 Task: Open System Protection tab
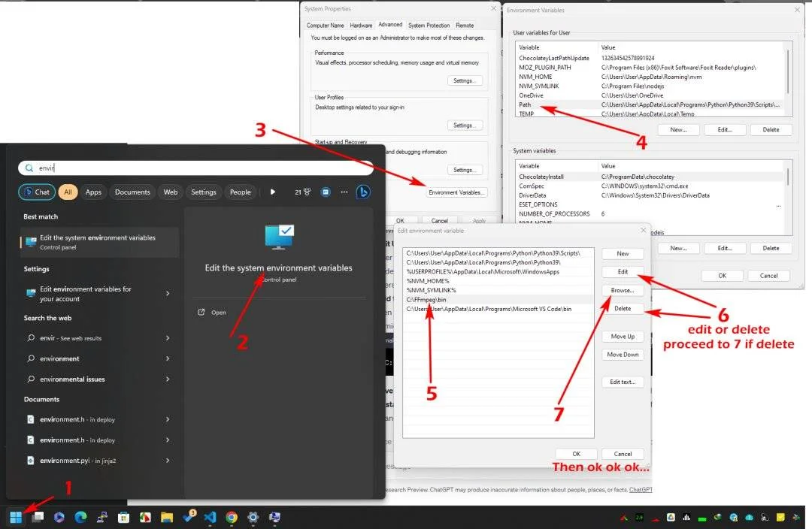tap(429, 26)
